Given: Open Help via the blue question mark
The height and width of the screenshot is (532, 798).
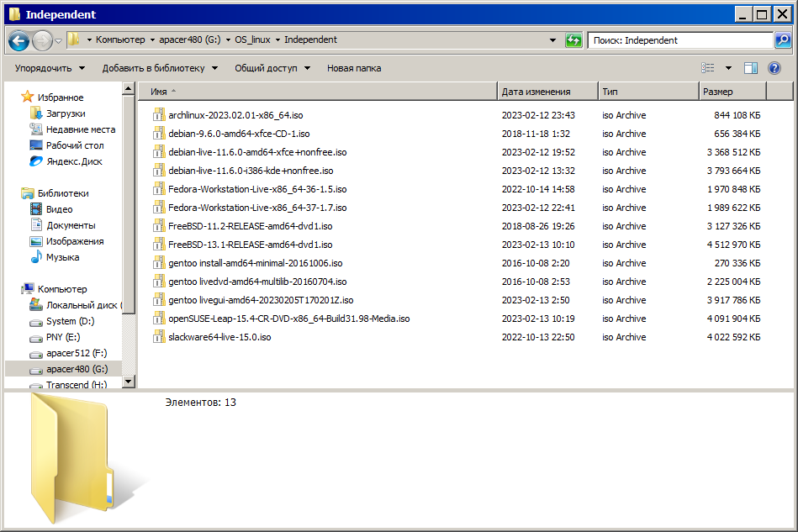Looking at the screenshot, I should click(x=774, y=68).
